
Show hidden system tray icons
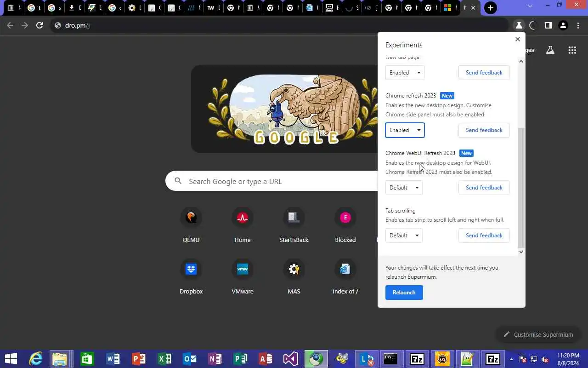pos(511,359)
